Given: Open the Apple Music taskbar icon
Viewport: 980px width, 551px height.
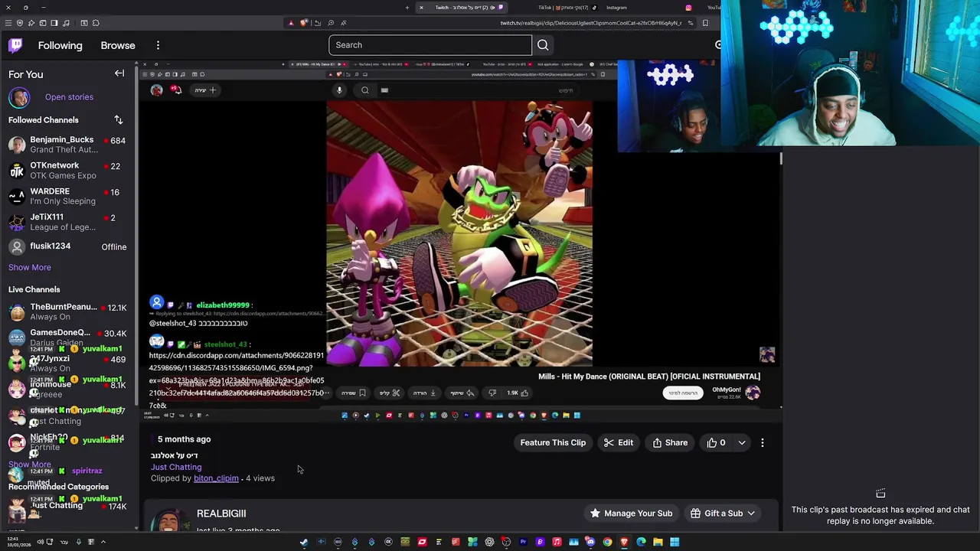Looking at the screenshot, I should pos(557,542).
